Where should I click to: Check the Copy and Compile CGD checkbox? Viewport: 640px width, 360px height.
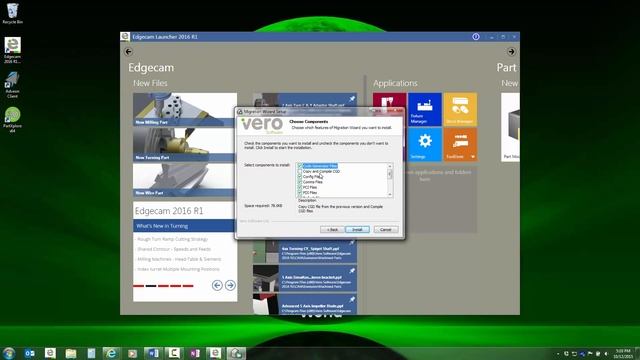pos(300,171)
